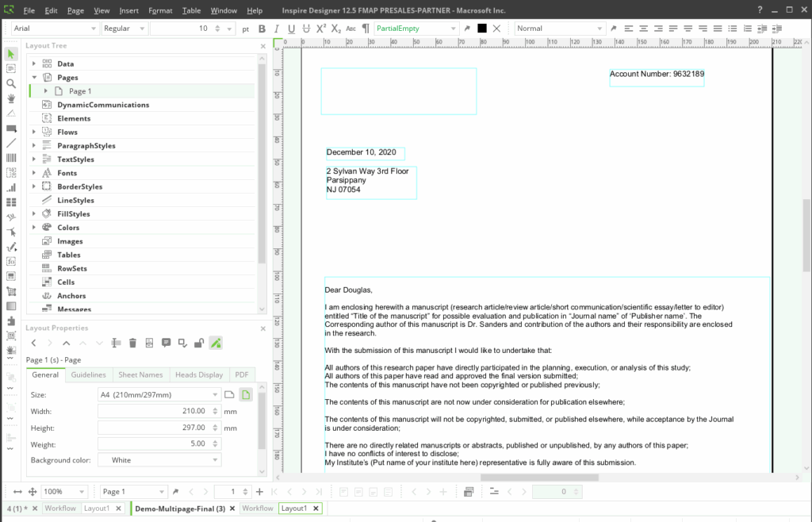Click the unlock padlock icon

click(x=199, y=343)
